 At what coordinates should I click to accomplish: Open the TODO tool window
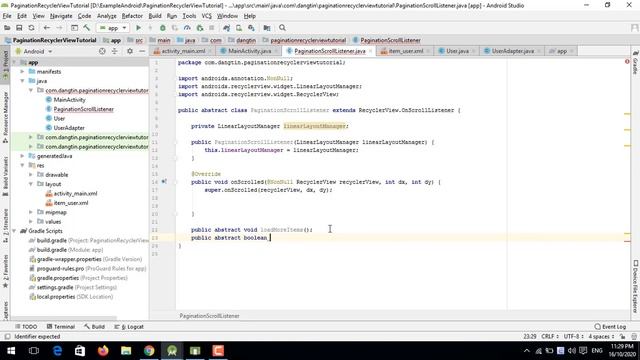point(26,327)
